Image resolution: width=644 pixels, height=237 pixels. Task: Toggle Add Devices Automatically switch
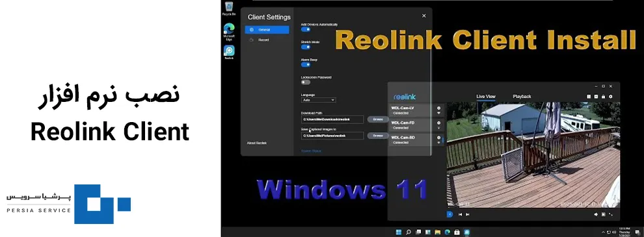(306, 29)
